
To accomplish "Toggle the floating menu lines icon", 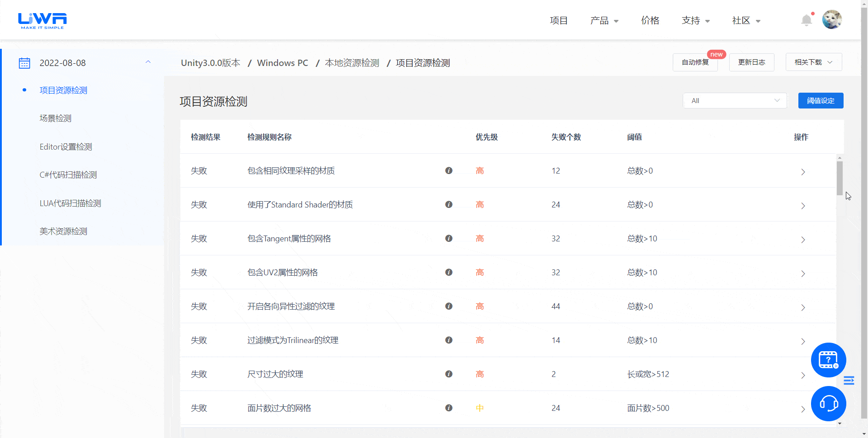I will pos(849,381).
